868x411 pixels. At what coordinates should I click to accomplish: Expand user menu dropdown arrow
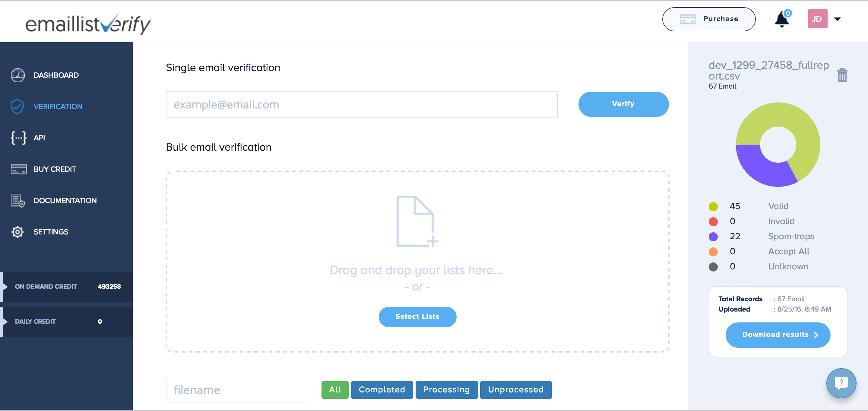point(837,19)
